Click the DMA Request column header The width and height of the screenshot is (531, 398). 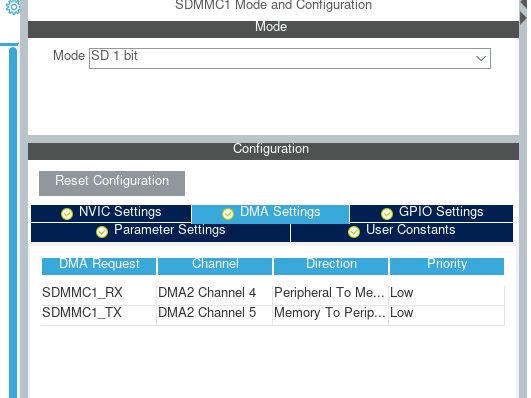tap(99, 266)
